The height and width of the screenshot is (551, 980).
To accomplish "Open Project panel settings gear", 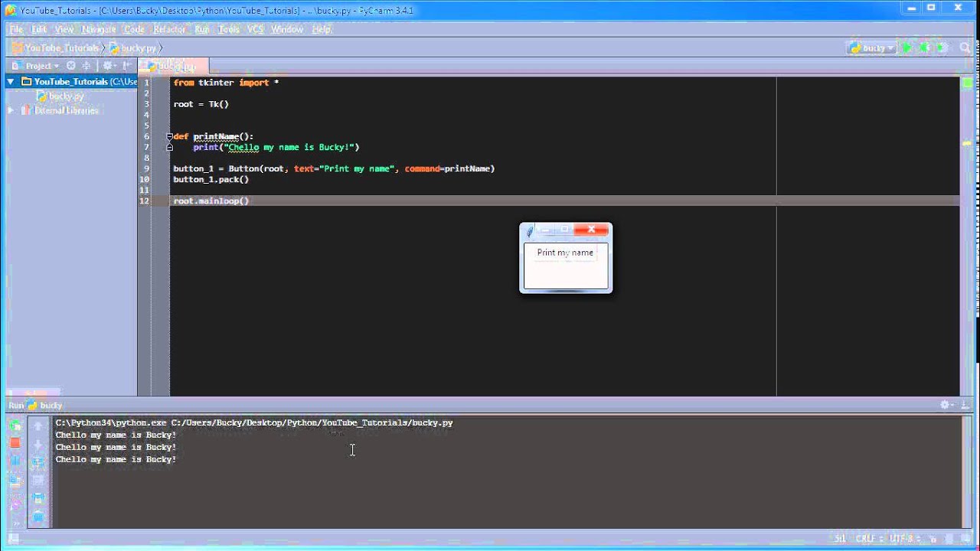I will coord(109,66).
